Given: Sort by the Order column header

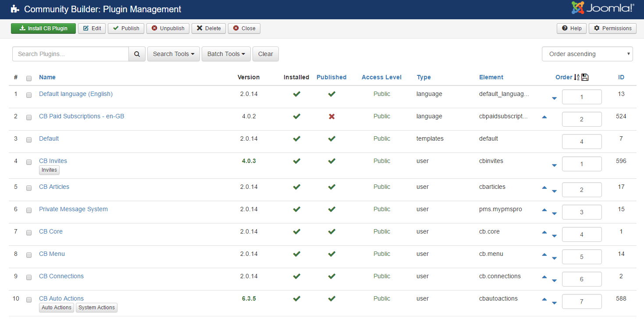Looking at the screenshot, I should [x=564, y=77].
